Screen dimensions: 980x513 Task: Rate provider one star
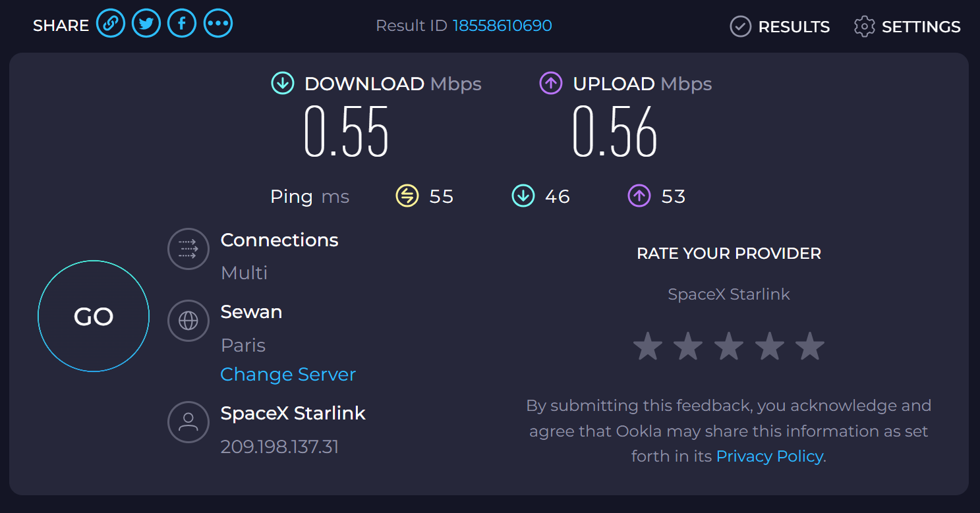[648, 346]
